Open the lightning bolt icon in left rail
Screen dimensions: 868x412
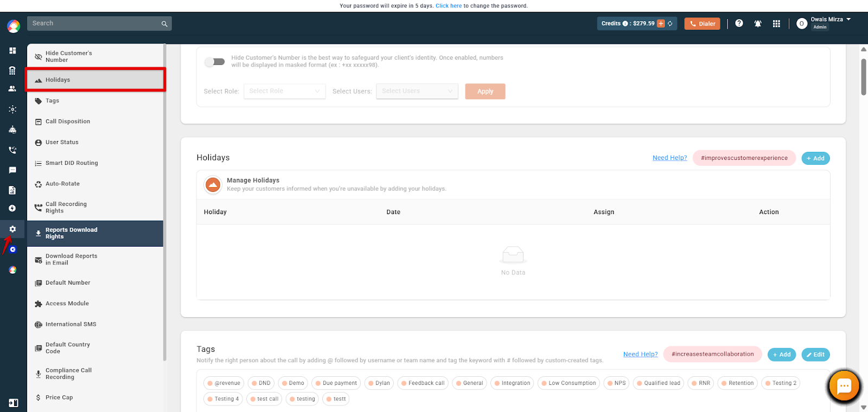tap(12, 208)
